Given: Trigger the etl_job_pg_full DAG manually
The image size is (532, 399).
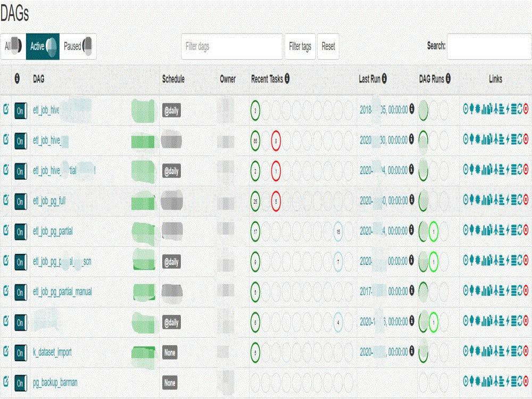Looking at the screenshot, I should [466, 201].
